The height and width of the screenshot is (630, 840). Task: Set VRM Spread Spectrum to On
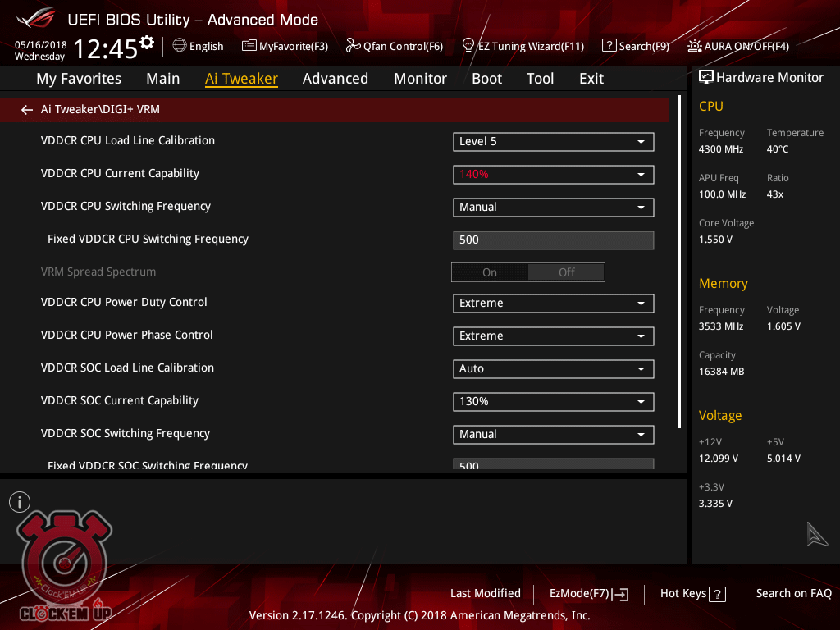coord(490,272)
